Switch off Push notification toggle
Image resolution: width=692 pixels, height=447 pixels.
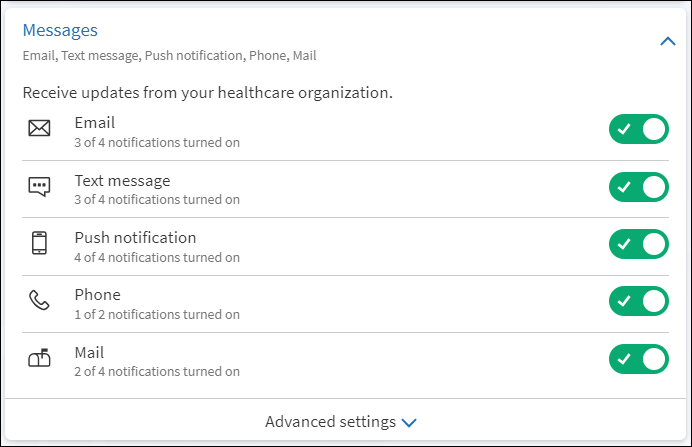pos(639,244)
